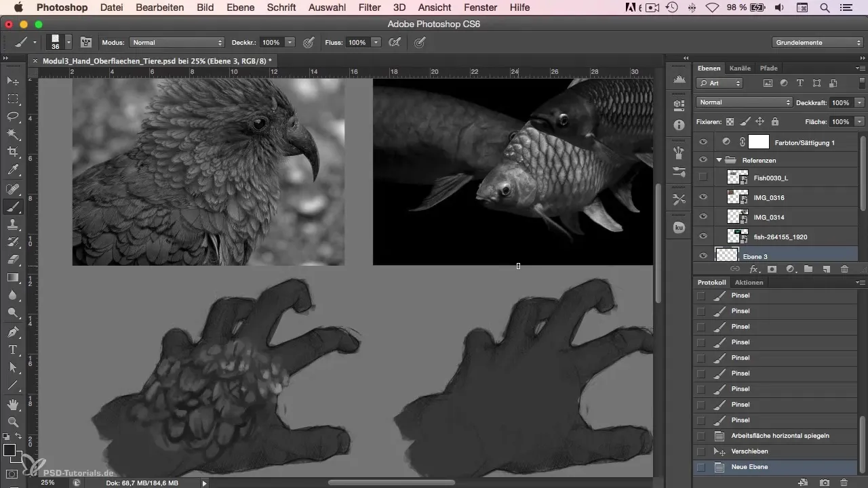Switch to the Kanäle tab
The image size is (868, 488).
[740, 68]
